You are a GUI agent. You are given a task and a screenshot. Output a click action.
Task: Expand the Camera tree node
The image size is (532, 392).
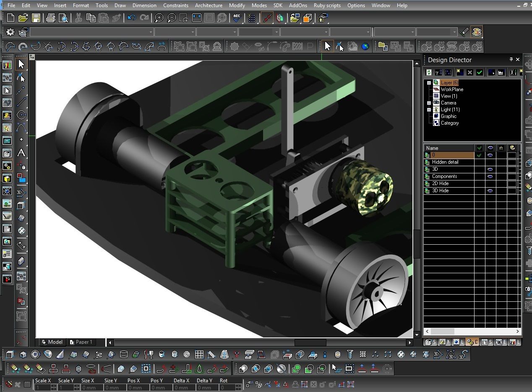[x=429, y=103]
